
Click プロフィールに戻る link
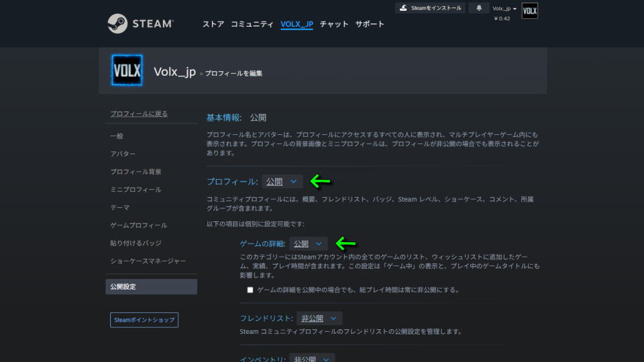pyautogui.click(x=139, y=114)
